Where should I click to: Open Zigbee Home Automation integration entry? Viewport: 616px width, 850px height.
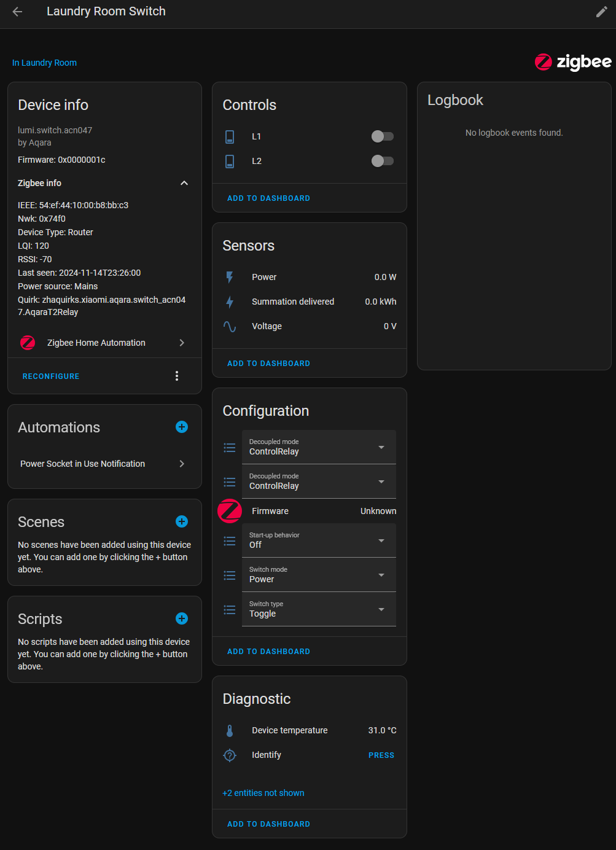click(x=103, y=343)
